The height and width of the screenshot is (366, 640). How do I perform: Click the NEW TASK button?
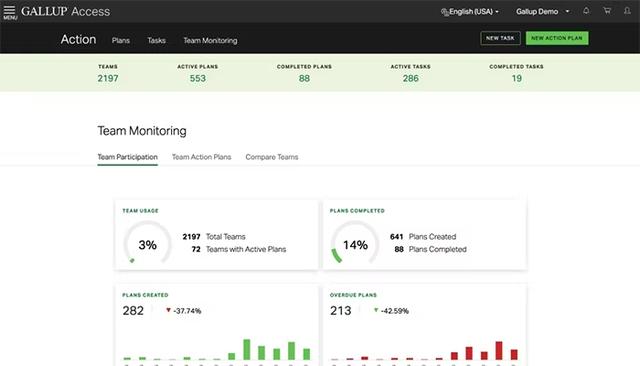pyautogui.click(x=500, y=38)
